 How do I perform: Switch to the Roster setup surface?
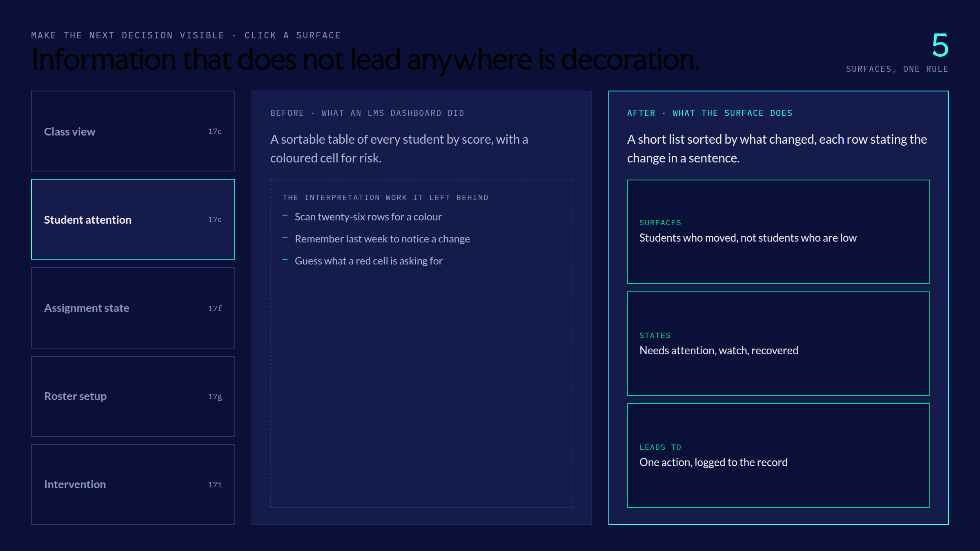pos(133,396)
